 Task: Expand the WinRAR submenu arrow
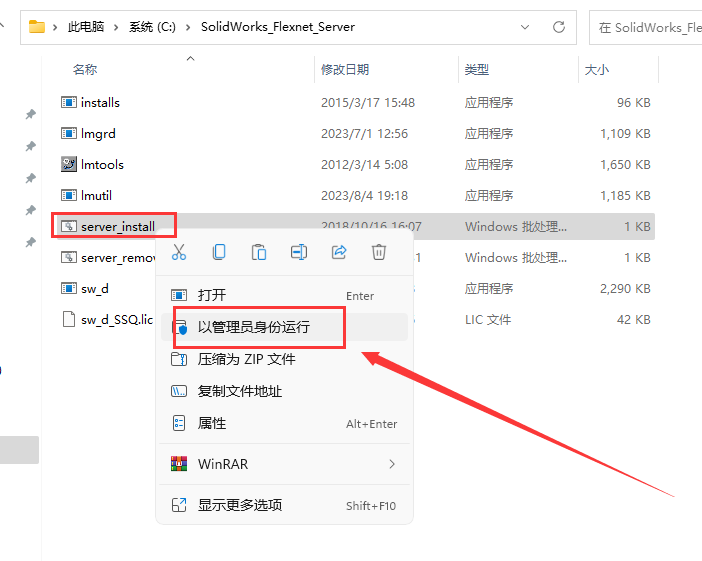(x=392, y=464)
